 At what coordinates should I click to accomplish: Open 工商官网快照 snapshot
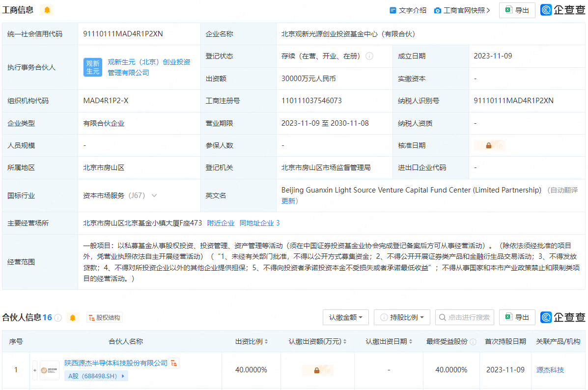[462, 10]
